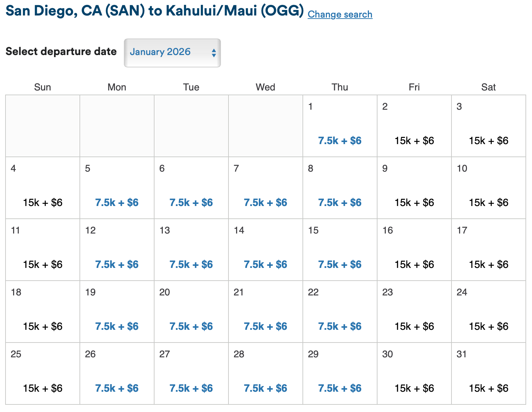Open the Change search link
The height and width of the screenshot is (412, 532).
click(x=340, y=14)
